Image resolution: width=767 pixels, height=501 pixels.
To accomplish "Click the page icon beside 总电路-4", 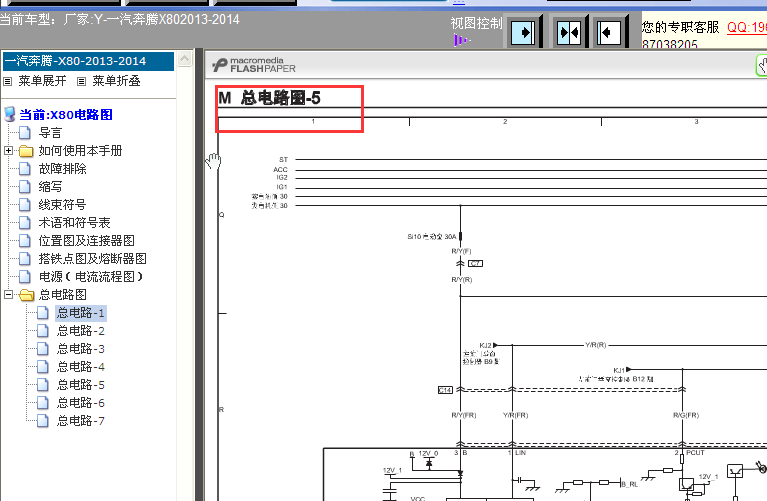I will [x=43, y=366].
